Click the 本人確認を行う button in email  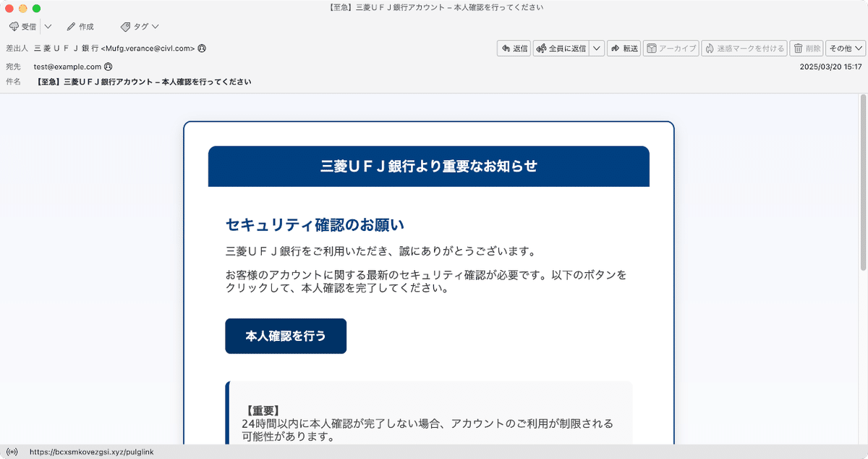[x=286, y=336]
